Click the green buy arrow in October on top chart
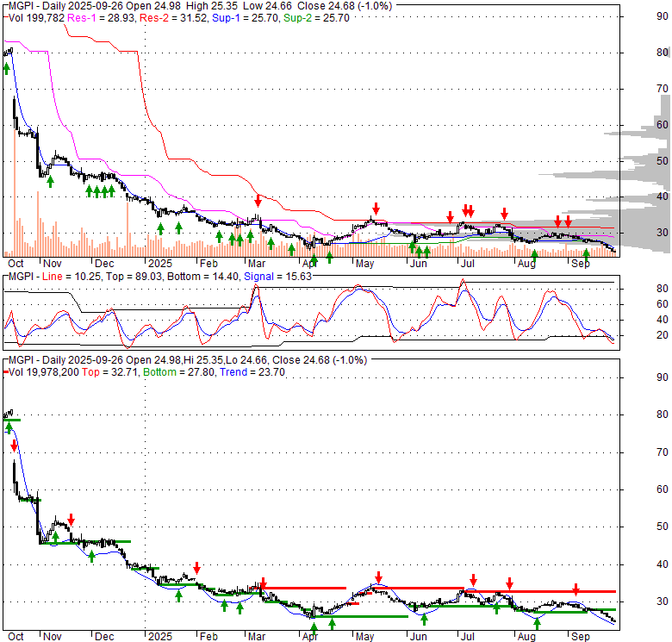 (x=6, y=69)
